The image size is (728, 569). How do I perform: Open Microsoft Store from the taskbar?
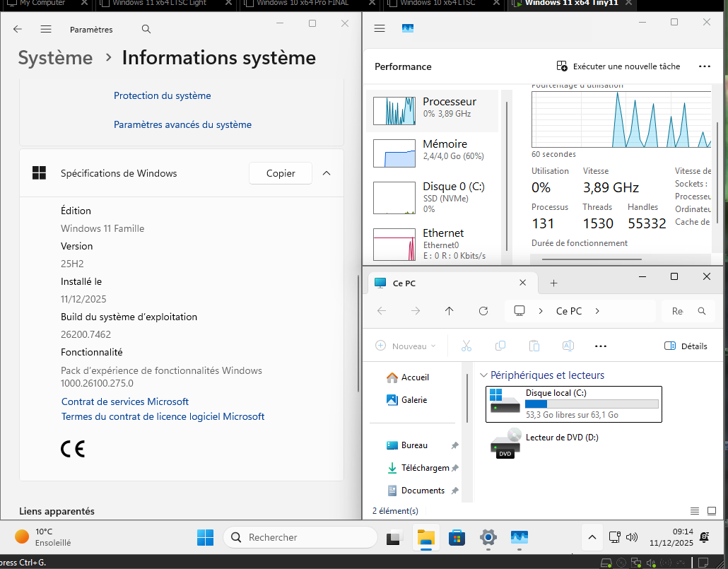click(x=457, y=537)
